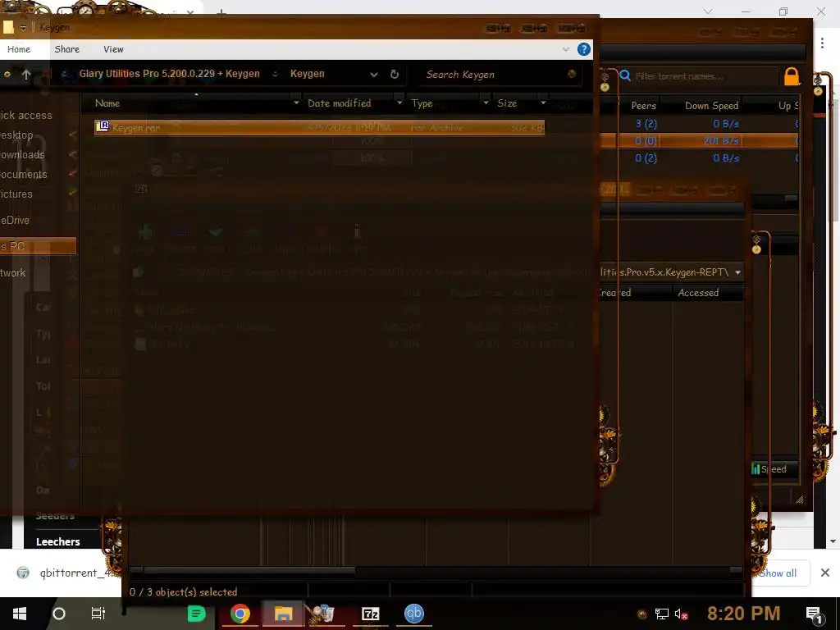This screenshot has width=840, height=630.
Task: Click Glary Utilities Pro breadcrumb segment
Action: pyautogui.click(x=169, y=74)
